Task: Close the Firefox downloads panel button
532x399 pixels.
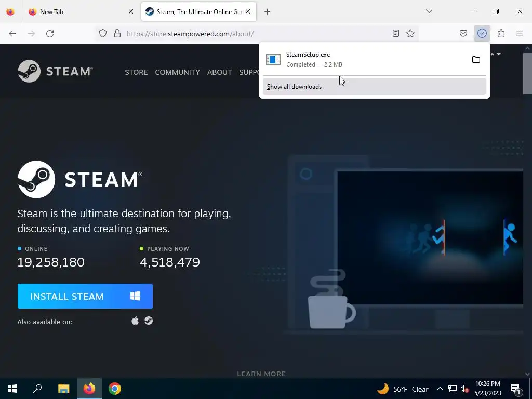Action: pyautogui.click(x=482, y=33)
